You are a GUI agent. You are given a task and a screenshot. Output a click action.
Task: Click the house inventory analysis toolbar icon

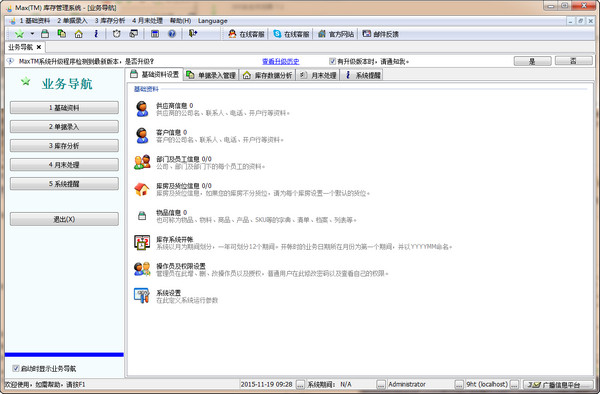78,34
